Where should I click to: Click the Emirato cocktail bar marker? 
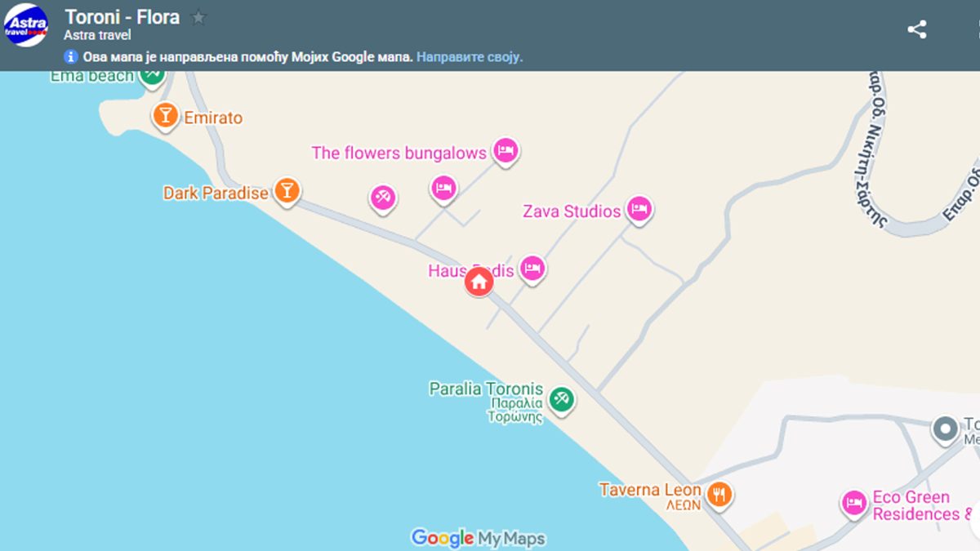(165, 116)
